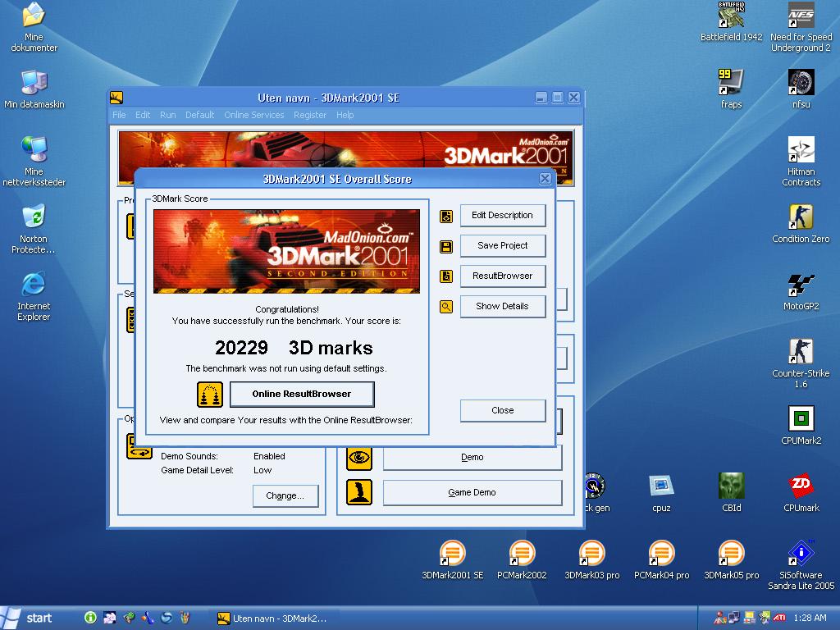Click the Game Detail Level Low value
The width and height of the screenshot is (840, 630).
(x=262, y=470)
